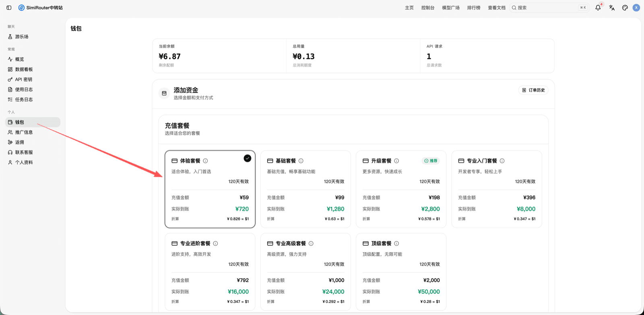Click the 搜索 search field
The height and width of the screenshot is (315, 644).
549,8
